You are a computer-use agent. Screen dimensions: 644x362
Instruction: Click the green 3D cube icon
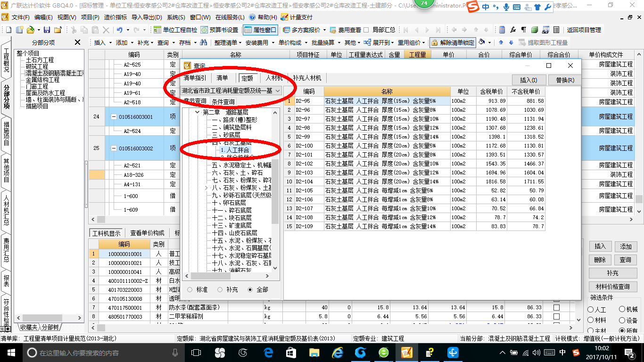(534, 30)
